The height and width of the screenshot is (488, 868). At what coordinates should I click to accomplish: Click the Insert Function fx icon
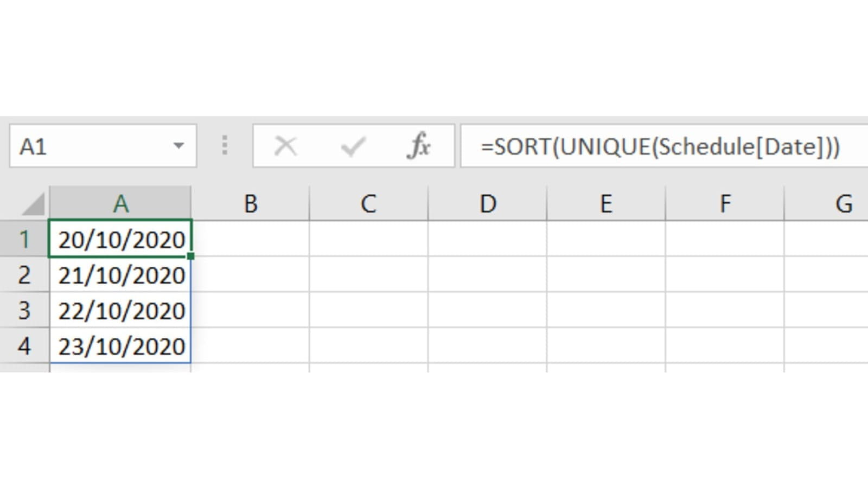[418, 146]
